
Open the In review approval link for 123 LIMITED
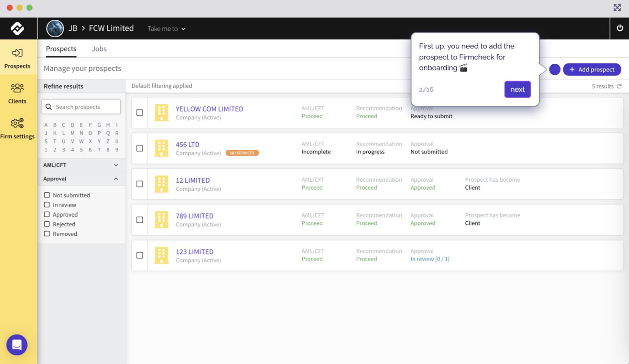430,259
